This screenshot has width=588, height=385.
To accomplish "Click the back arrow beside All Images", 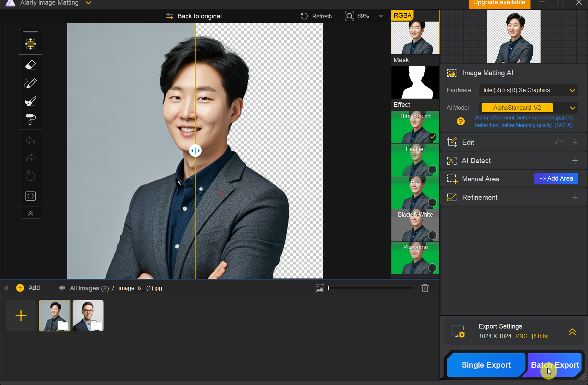I will (62, 288).
